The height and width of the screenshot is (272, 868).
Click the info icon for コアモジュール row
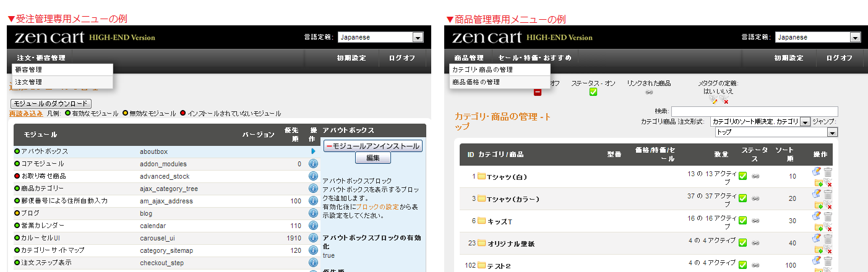313,164
